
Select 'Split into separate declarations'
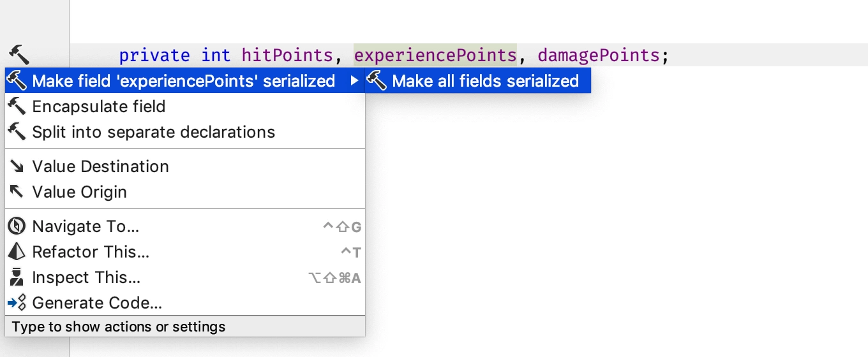coord(185,132)
